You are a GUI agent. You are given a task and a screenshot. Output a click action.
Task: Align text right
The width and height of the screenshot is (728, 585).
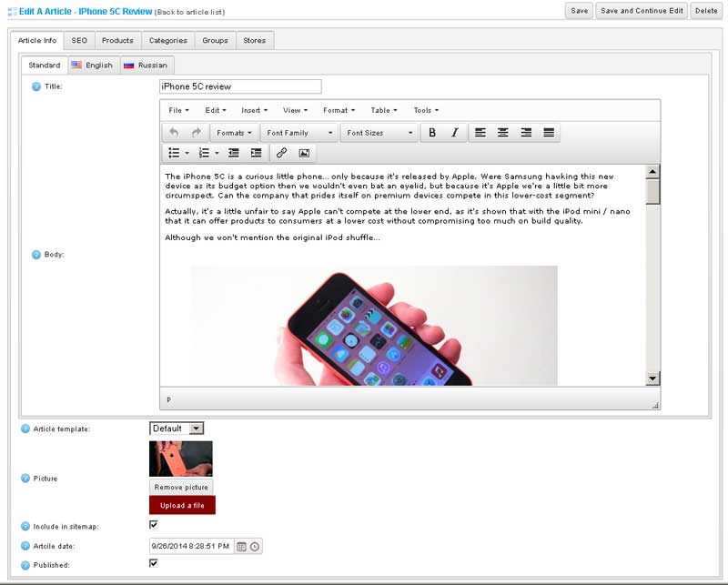pyautogui.click(x=526, y=133)
